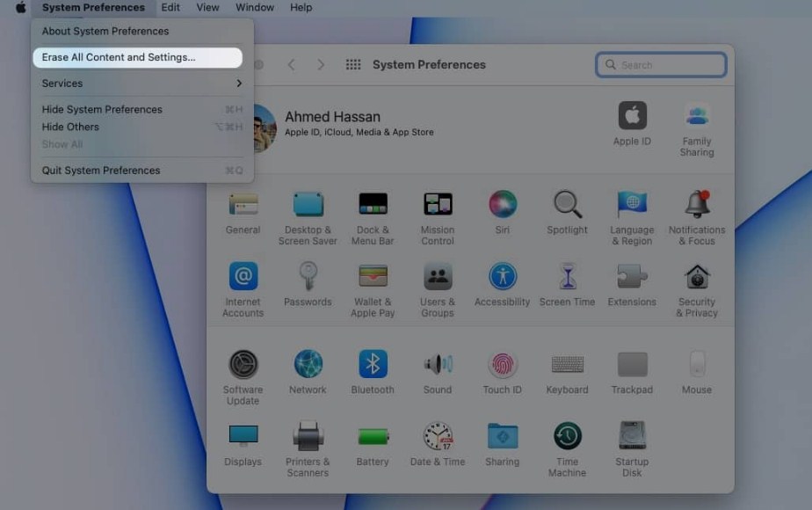Open the Apple menu in menu bar
Viewport: 812px width, 510px height.
click(x=21, y=7)
